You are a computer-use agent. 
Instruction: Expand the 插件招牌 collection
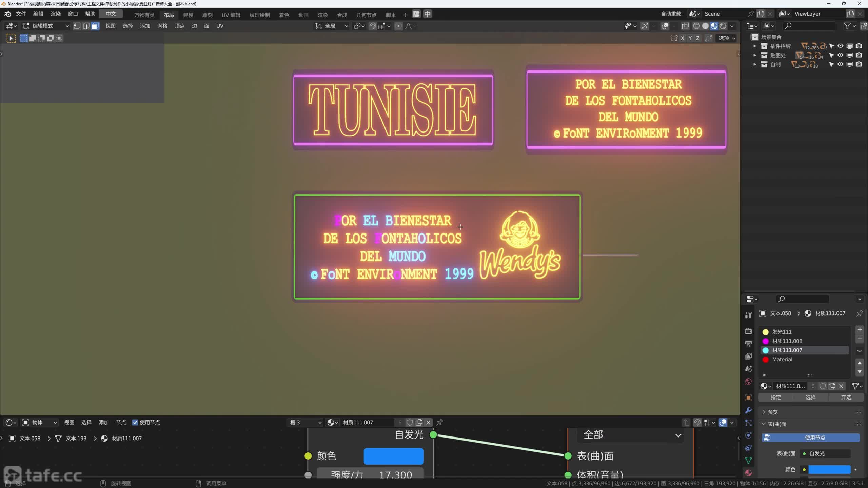[755, 46]
